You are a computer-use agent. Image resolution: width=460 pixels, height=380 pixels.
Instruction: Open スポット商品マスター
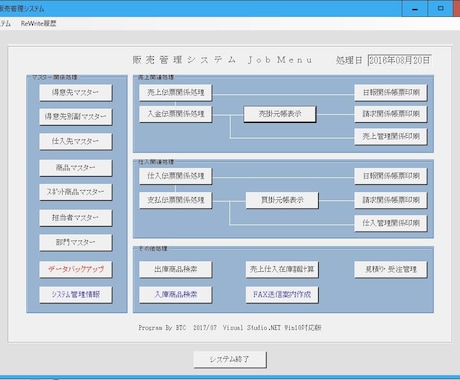click(76, 192)
